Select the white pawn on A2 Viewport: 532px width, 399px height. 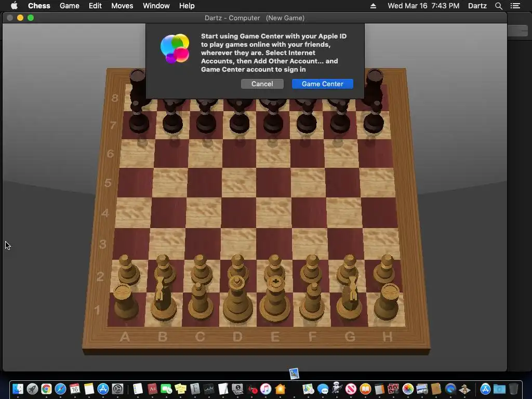click(x=128, y=270)
